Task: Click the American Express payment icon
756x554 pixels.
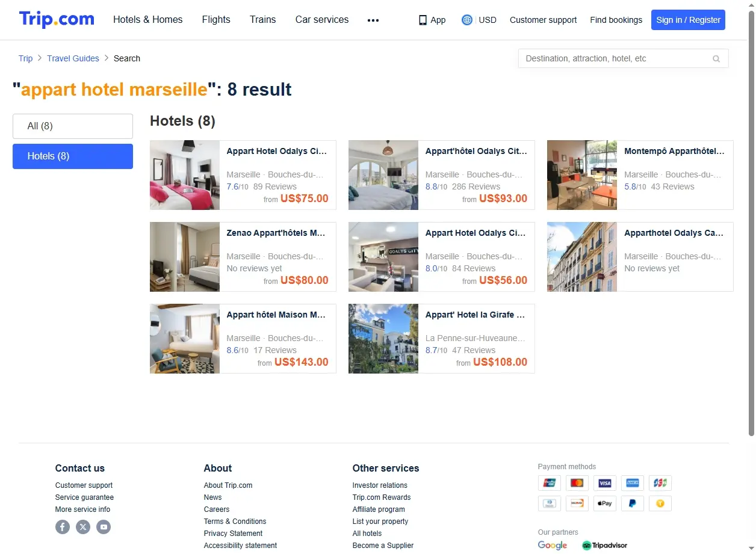Action: [633, 483]
